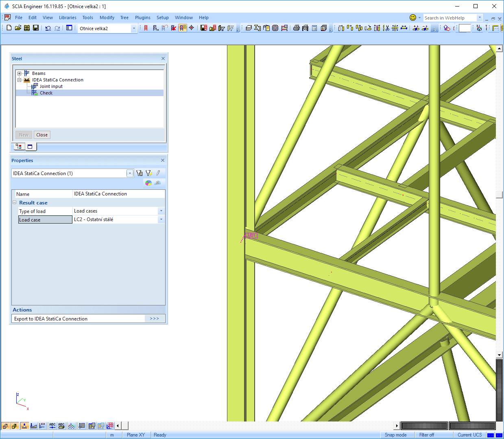The height and width of the screenshot is (439, 504).
Task: Open the dropdown arrow next to smiley
Action: [x=419, y=18]
